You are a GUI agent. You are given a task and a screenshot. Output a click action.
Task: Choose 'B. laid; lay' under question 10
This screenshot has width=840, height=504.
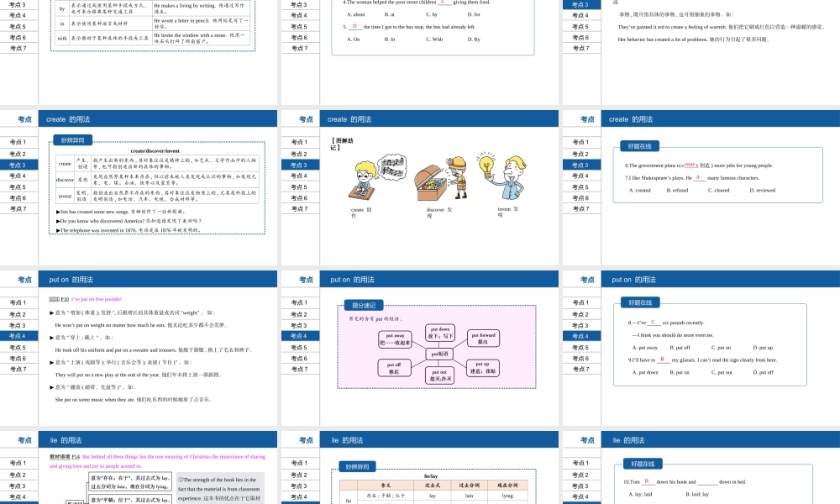697,495
